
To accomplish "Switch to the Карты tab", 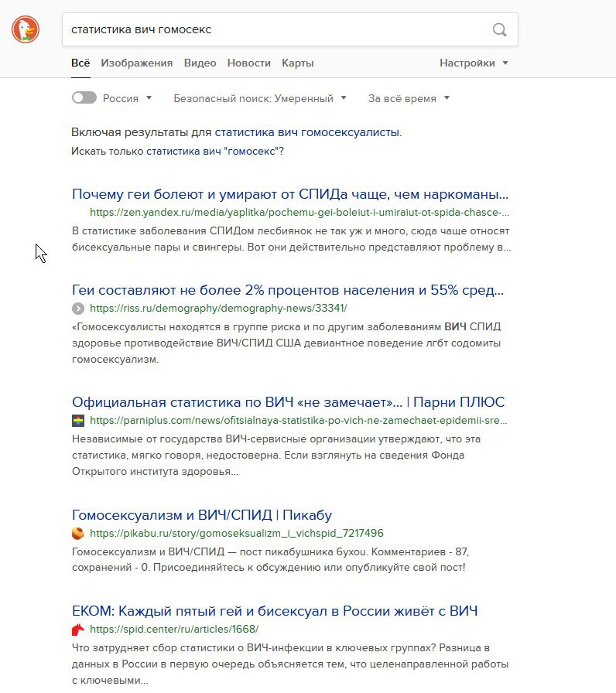I will point(298,63).
